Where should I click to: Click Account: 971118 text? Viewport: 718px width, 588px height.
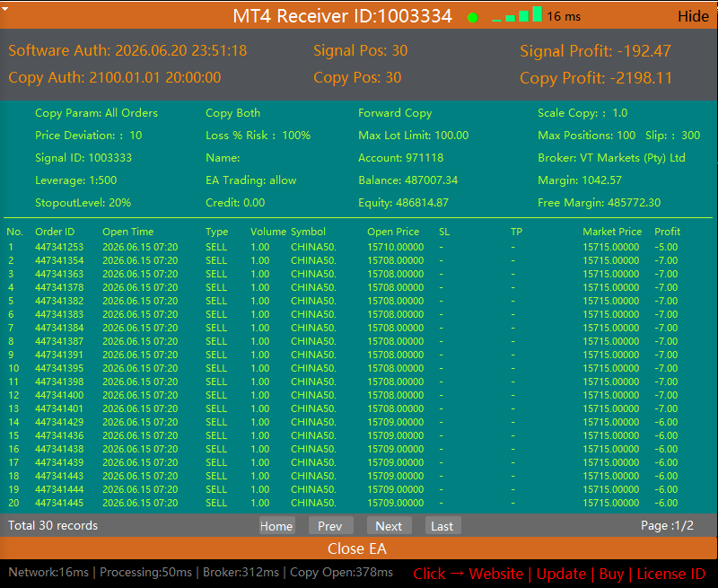(400, 158)
